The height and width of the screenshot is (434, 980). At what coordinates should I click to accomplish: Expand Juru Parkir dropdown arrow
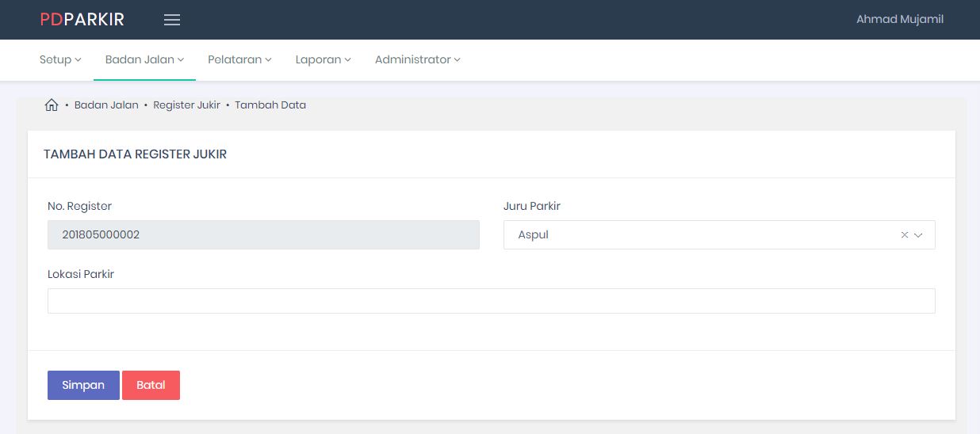pos(919,235)
